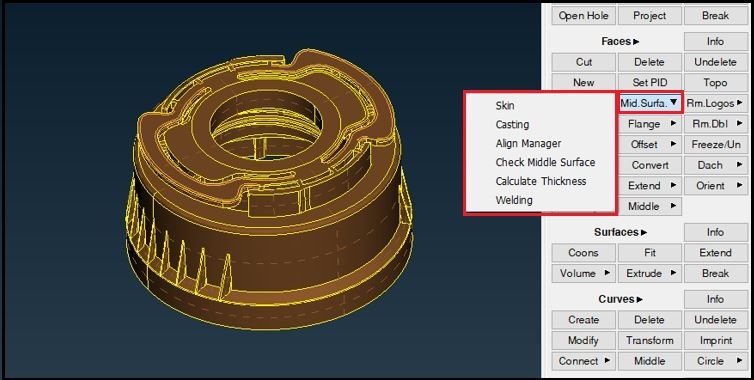Image resolution: width=754 pixels, height=380 pixels.
Task: Click the faces Cut button
Action: coord(583,62)
